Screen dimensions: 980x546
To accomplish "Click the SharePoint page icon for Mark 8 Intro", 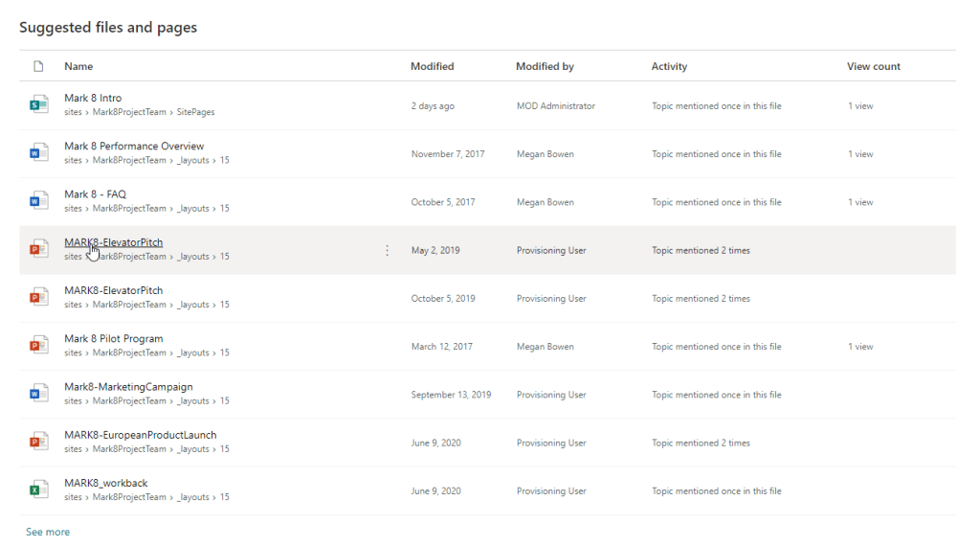I will pyautogui.click(x=38, y=105).
